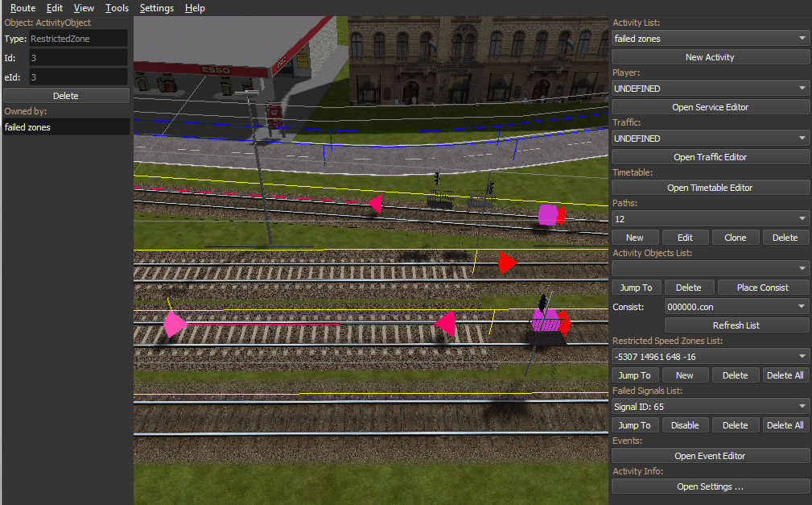
Task: Expand the Traffic dropdown
Action: (x=711, y=139)
